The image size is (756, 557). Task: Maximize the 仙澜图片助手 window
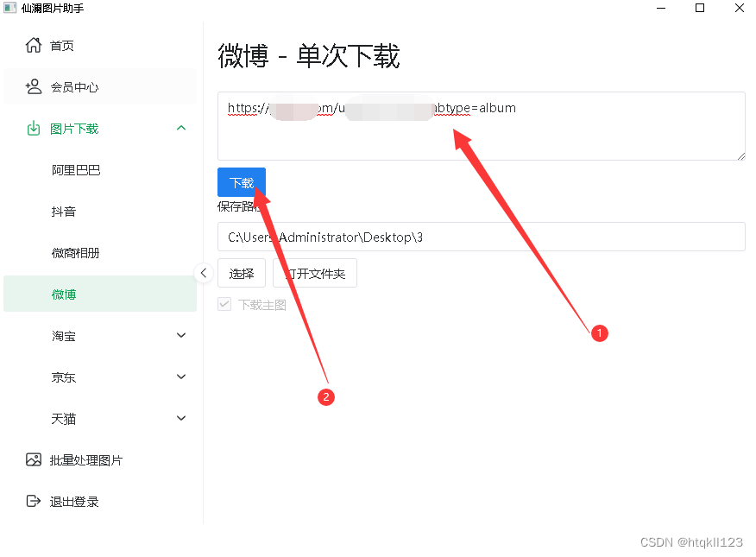pyautogui.click(x=700, y=8)
